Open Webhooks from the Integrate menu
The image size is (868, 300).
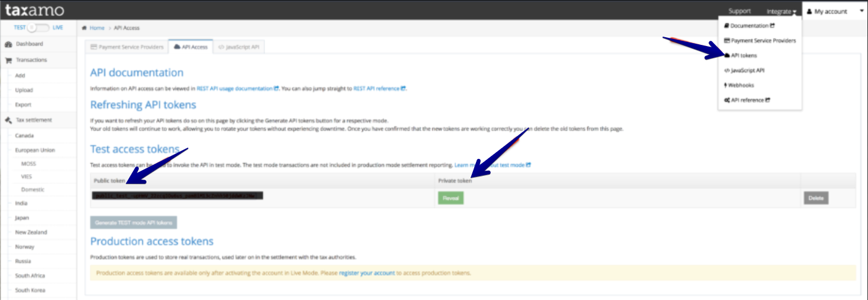coord(740,85)
